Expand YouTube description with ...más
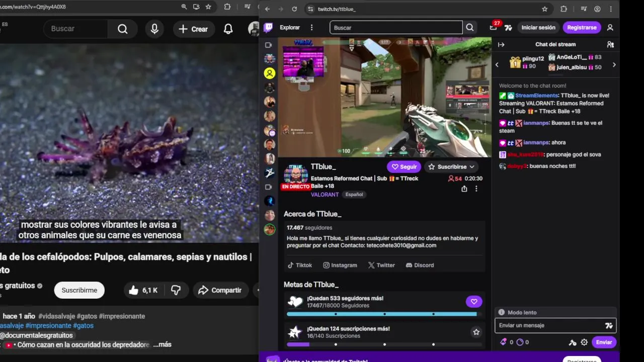Image resolution: width=644 pixels, height=362 pixels. pyautogui.click(x=162, y=344)
